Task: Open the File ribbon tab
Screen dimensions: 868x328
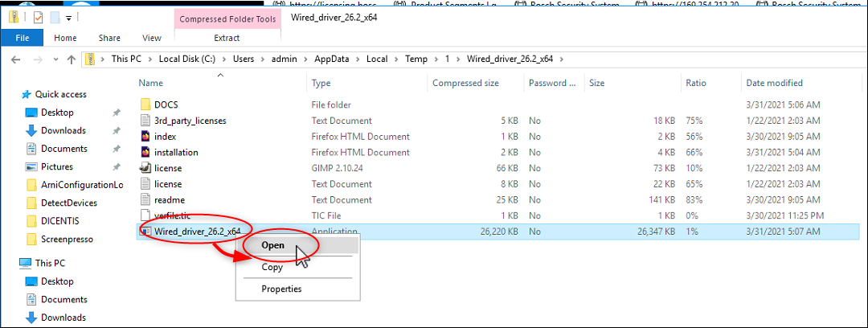Action: coord(23,39)
